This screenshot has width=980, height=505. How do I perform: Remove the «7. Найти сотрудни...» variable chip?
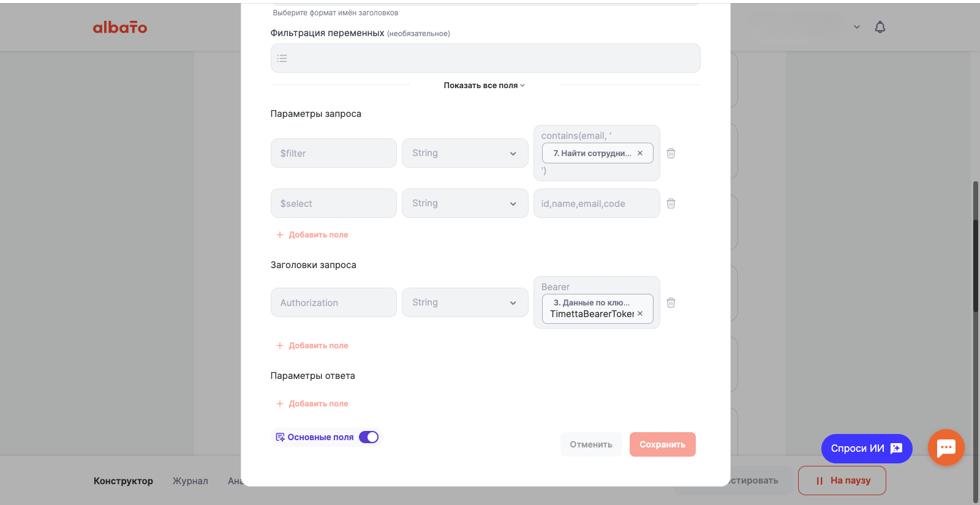(639, 153)
